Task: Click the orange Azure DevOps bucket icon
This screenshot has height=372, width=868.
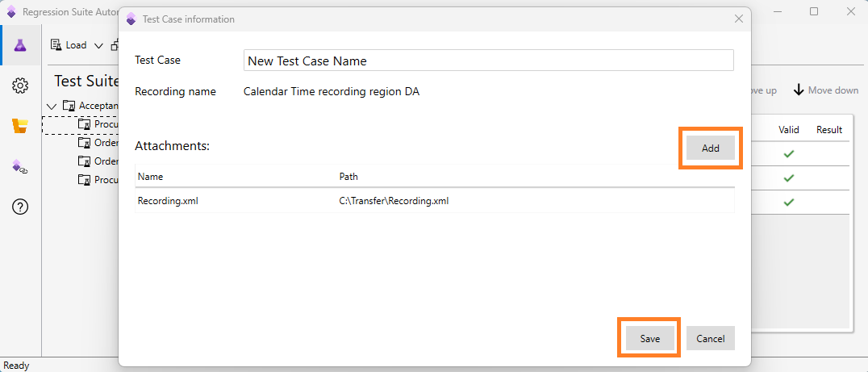Action: point(20,126)
